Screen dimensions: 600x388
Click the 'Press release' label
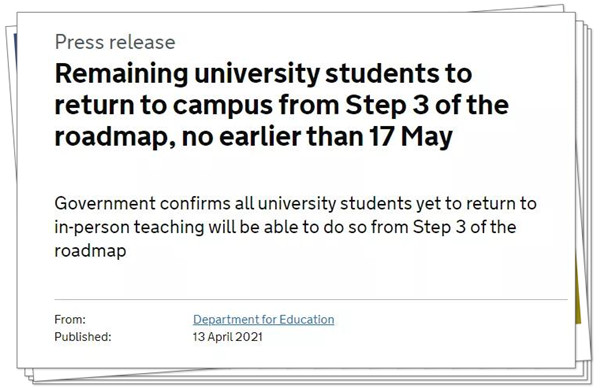tap(115, 42)
